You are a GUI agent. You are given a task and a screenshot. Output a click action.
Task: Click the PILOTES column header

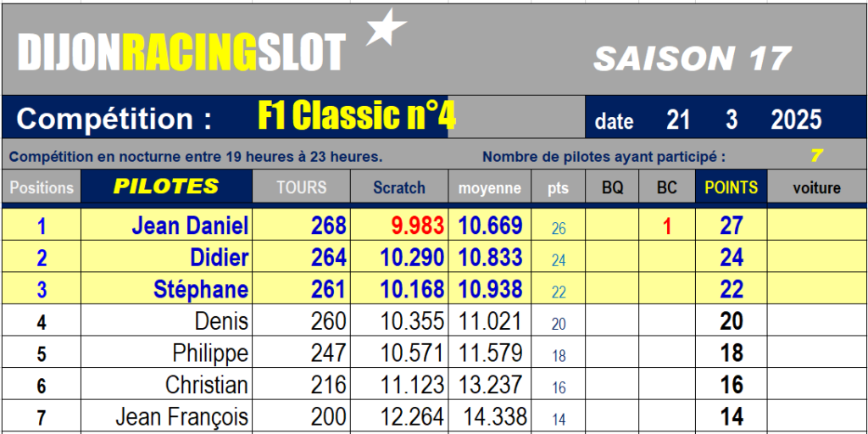[x=167, y=186]
